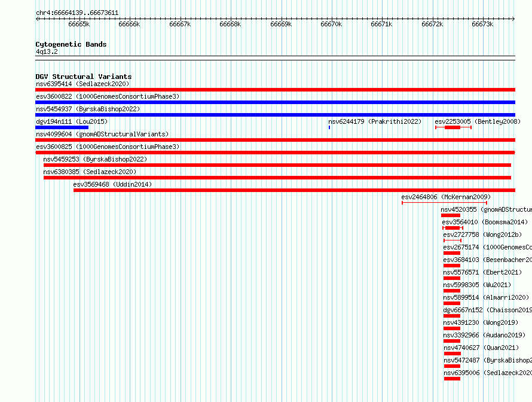Viewport: 532px width, 402px height.
Task: Click the red bar under nsv4099604
Action: pyautogui.click(x=275, y=140)
